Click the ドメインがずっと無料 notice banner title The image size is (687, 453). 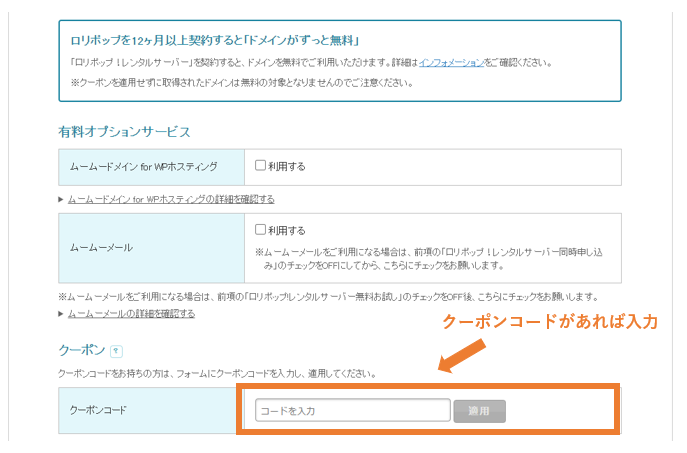click(215, 41)
